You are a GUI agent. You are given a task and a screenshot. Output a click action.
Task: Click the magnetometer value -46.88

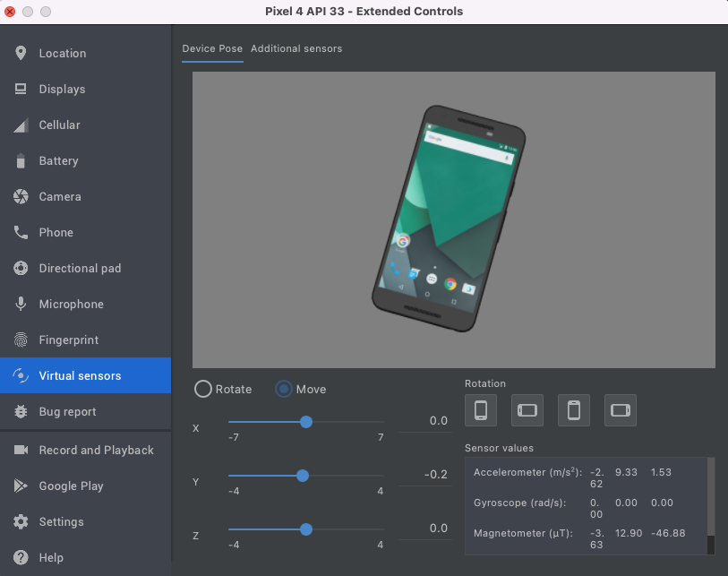click(x=668, y=533)
